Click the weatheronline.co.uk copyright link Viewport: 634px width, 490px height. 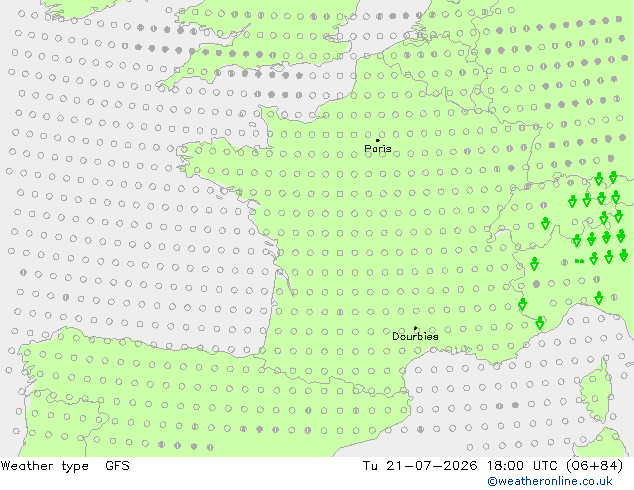click(550, 481)
